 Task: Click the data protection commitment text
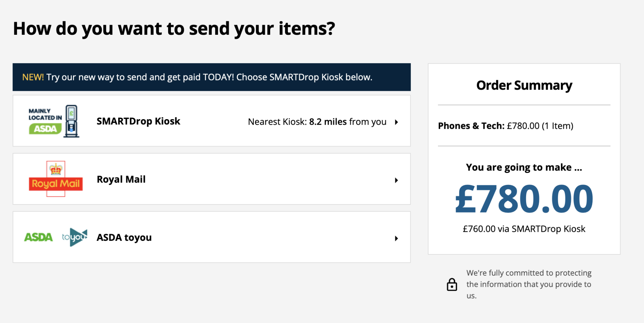pyautogui.click(x=529, y=284)
